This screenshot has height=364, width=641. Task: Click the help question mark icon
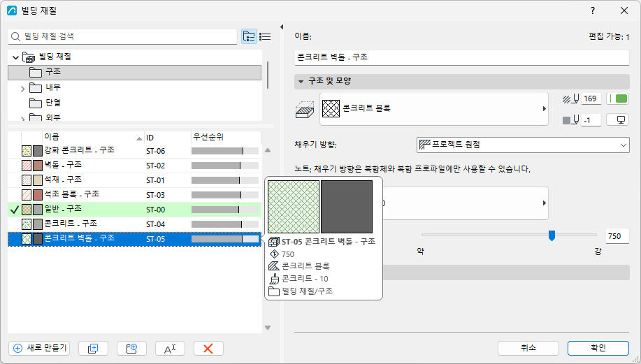593,10
